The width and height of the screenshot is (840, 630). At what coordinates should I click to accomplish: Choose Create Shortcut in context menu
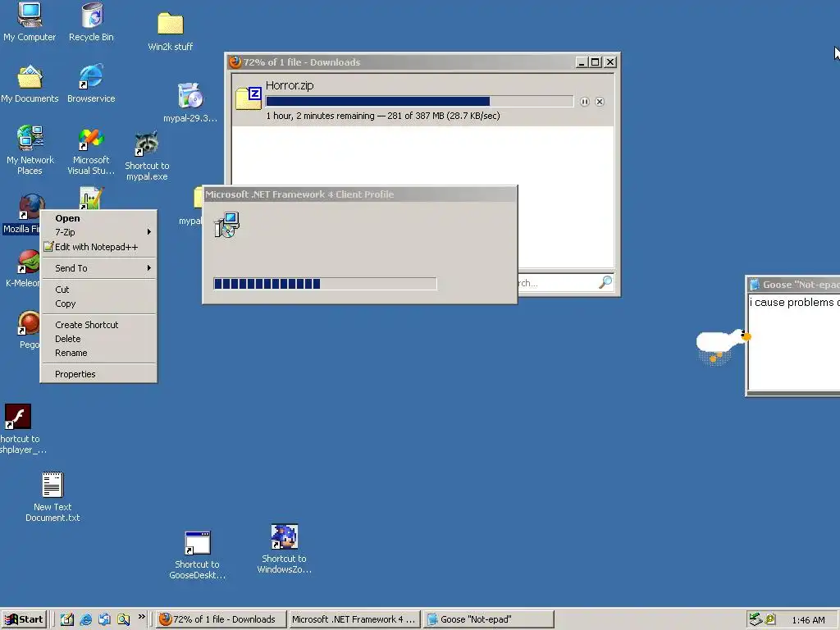[x=99, y=325]
